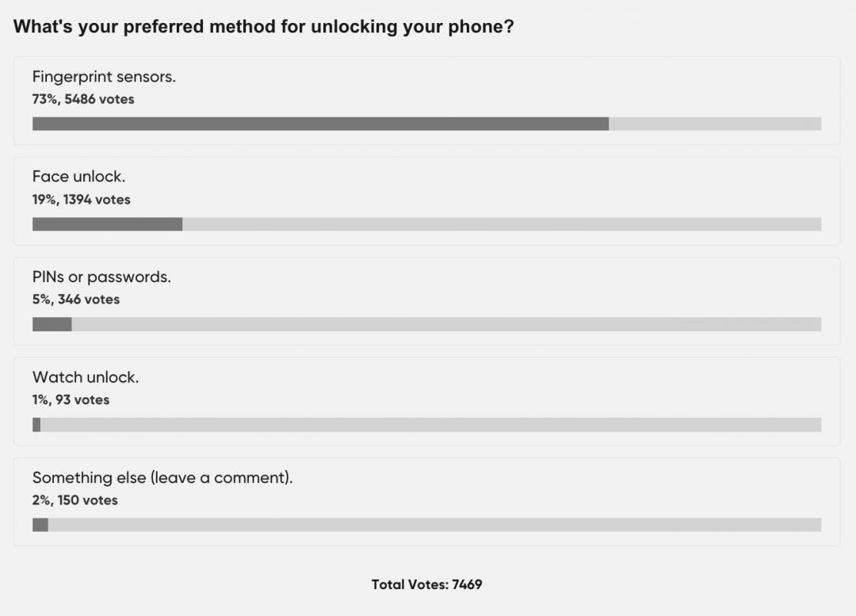This screenshot has height=616, width=856.
Task: Click the empty part of Face unlock bar
Action: [x=501, y=224]
